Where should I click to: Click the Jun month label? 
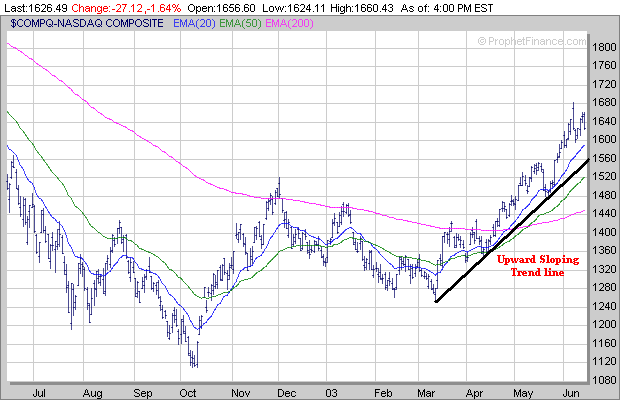tap(571, 393)
